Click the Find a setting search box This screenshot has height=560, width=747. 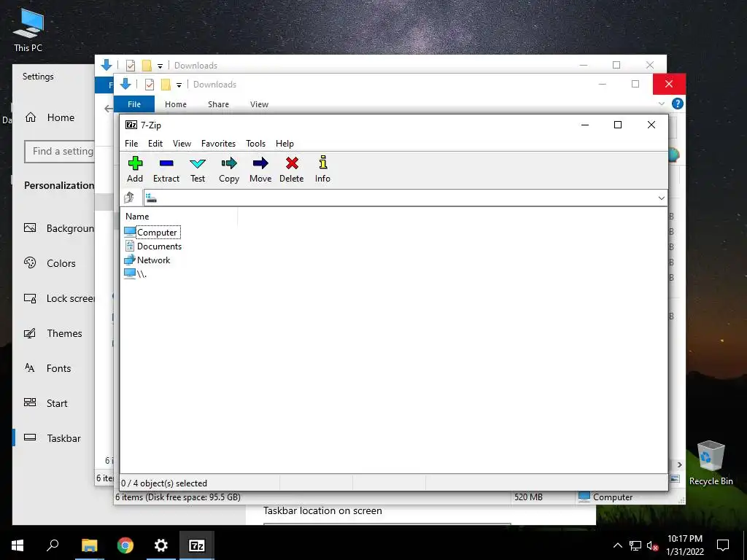[60, 152]
